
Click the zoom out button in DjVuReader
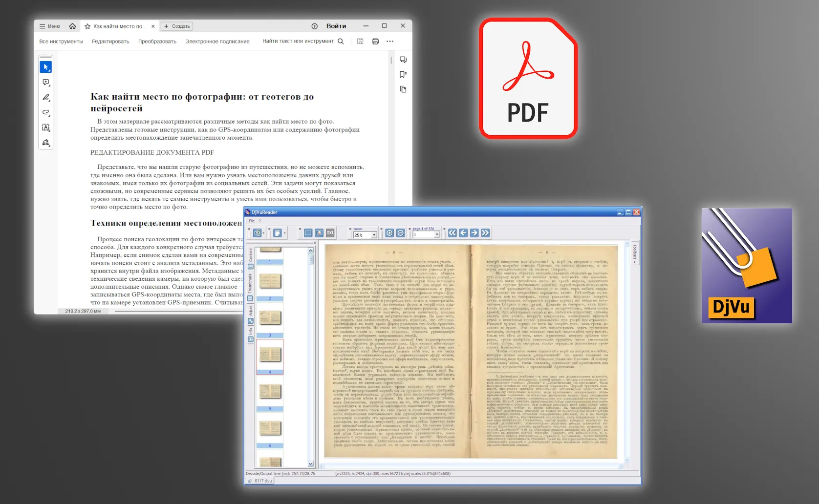tap(400, 233)
